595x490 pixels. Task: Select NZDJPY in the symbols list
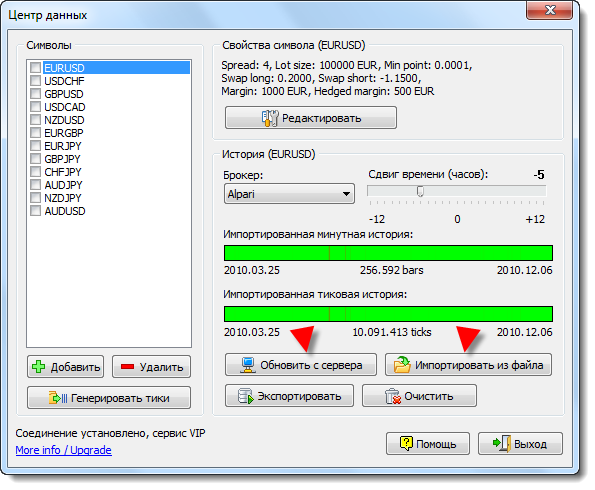pos(63,198)
